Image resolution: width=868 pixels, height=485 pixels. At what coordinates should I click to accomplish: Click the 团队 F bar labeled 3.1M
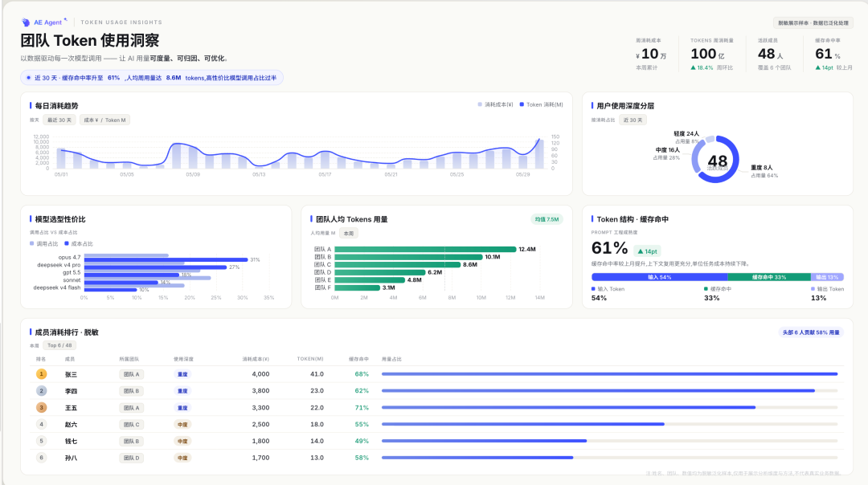357,287
